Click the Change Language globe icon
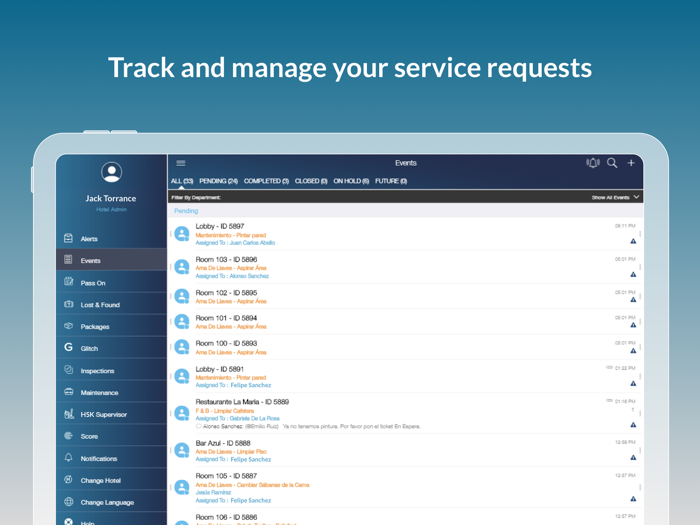The width and height of the screenshot is (700, 525). point(68,501)
